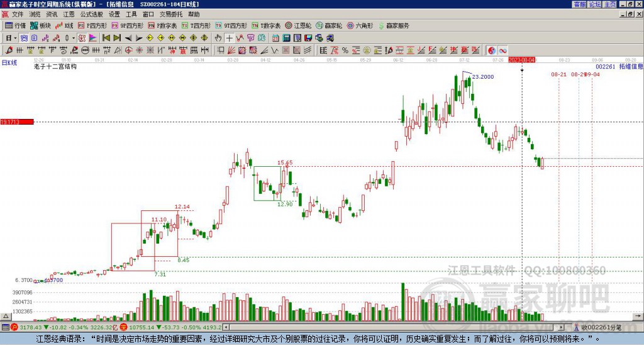
Task: Open the 交易委托 menu
Action: (171, 14)
